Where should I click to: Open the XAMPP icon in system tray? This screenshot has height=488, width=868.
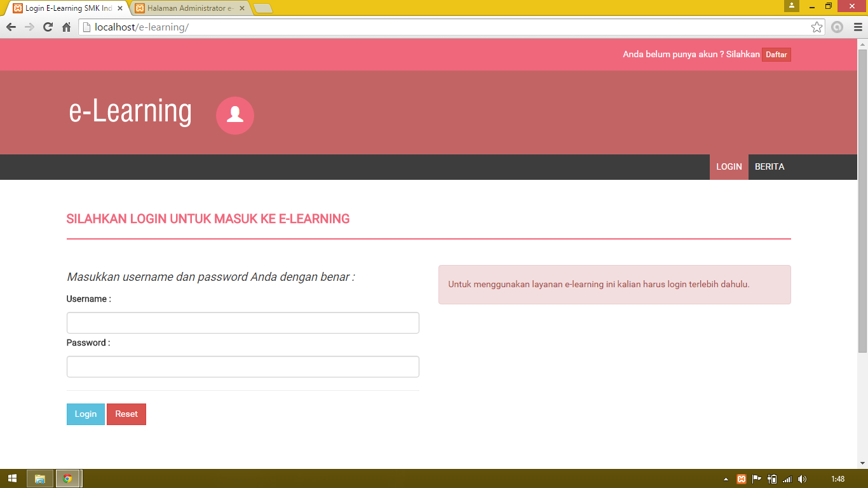click(x=741, y=479)
